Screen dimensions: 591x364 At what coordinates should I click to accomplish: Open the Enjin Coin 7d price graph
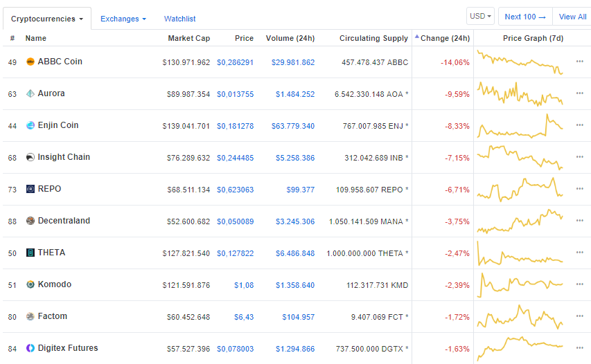coord(520,126)
